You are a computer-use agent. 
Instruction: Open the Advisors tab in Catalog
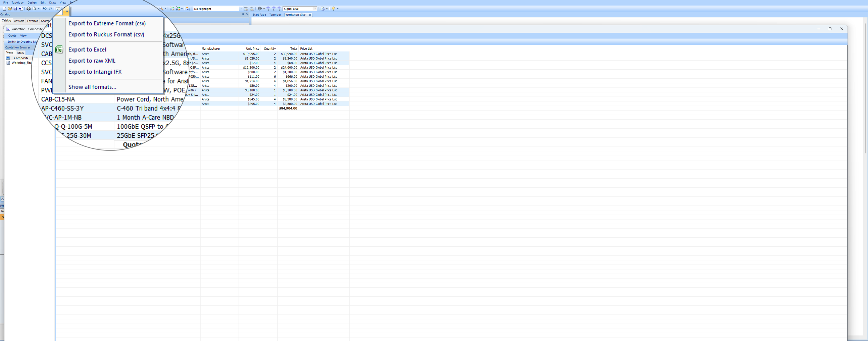coord(19,21)
